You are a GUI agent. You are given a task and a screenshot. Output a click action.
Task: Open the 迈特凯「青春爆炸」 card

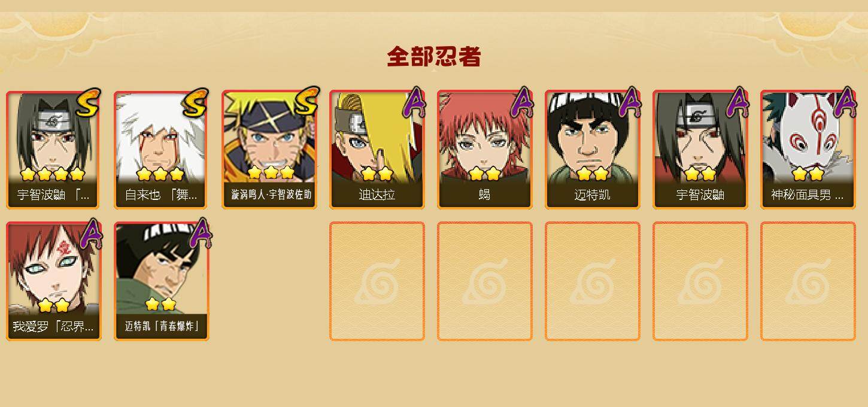(161, 281)
